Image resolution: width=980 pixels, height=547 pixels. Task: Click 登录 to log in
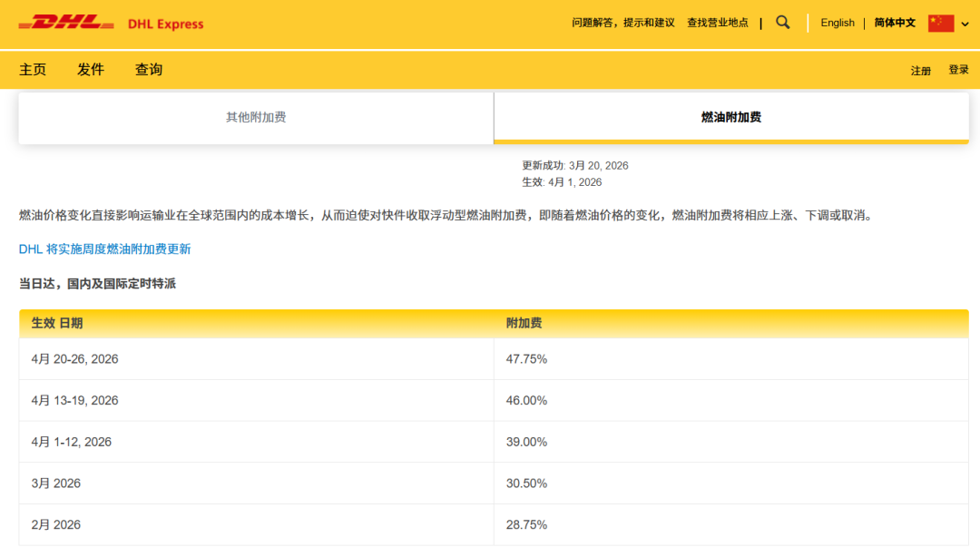(958, 70)
